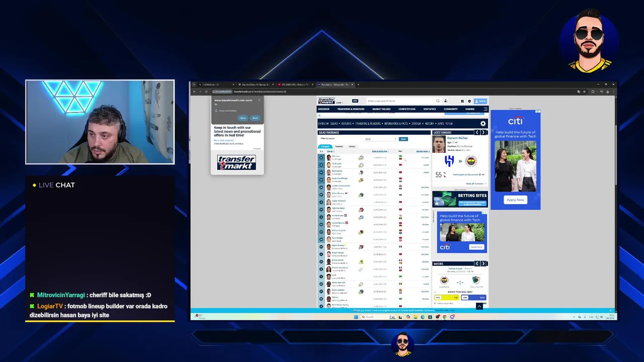This screenshot has width=644, height=362.
Task: Open the Edge icon in the taskbar
Action: tap(423, 317)
